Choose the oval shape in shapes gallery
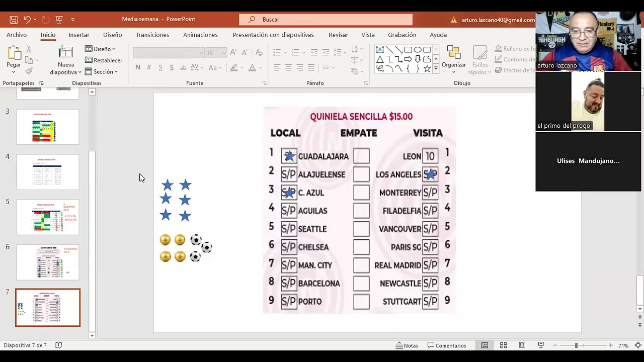The width and height of the screenshot is (644, 362). pyautogui.click(x=418, y=50)
